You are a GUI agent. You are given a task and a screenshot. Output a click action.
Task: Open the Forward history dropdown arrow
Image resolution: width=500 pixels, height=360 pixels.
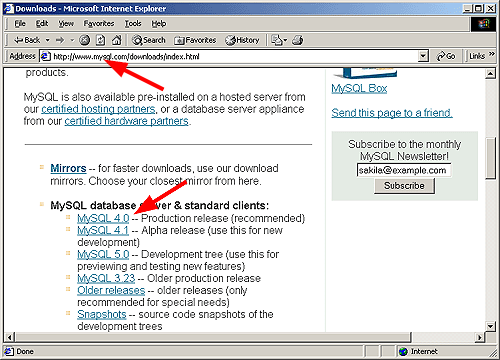tap(72, 40)
